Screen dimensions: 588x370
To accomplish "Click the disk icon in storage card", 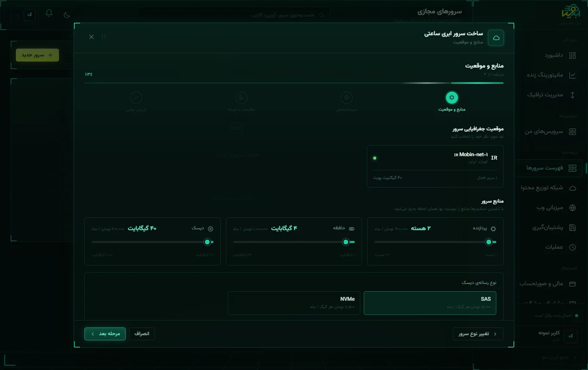I will pyautogui.click(x=210, y=228).
